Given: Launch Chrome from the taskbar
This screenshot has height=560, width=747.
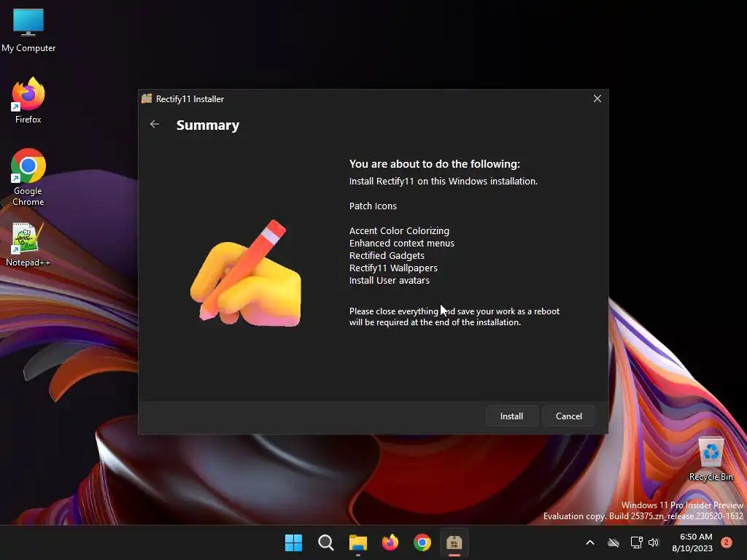Looking at the screenshot, I should pyautogui.click(x=422, y=542).
